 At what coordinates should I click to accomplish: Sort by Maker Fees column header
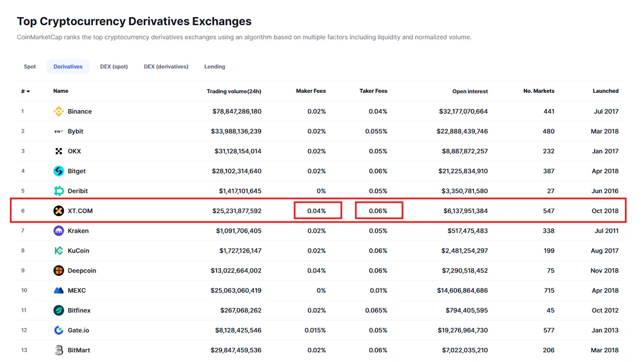(x=311, y=91)
